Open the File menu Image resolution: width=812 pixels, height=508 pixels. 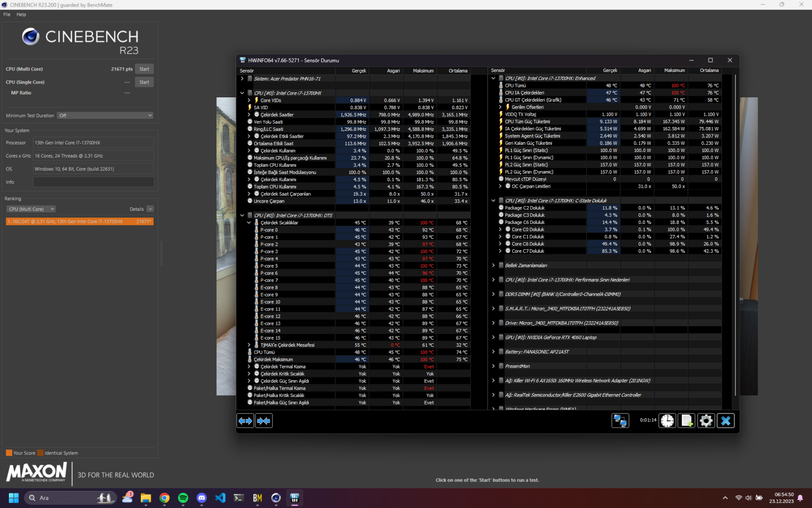[7, 15]
